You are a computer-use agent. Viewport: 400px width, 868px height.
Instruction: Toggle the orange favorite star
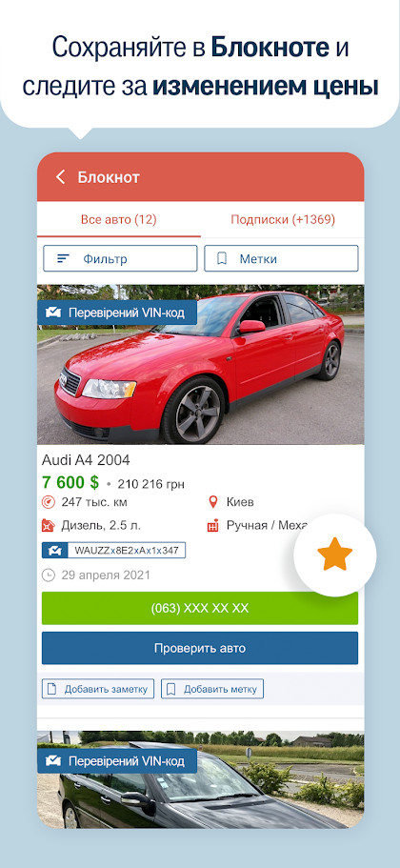click(x=334, y=555)
